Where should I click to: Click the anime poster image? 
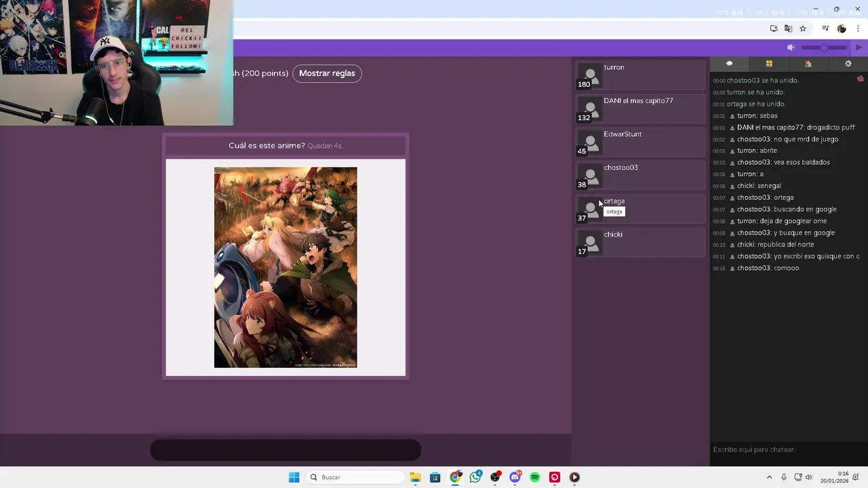[285, 268]
